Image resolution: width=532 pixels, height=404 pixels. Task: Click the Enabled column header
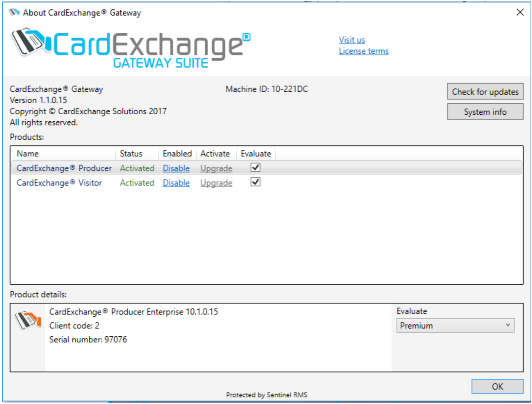tap(177, 154)
